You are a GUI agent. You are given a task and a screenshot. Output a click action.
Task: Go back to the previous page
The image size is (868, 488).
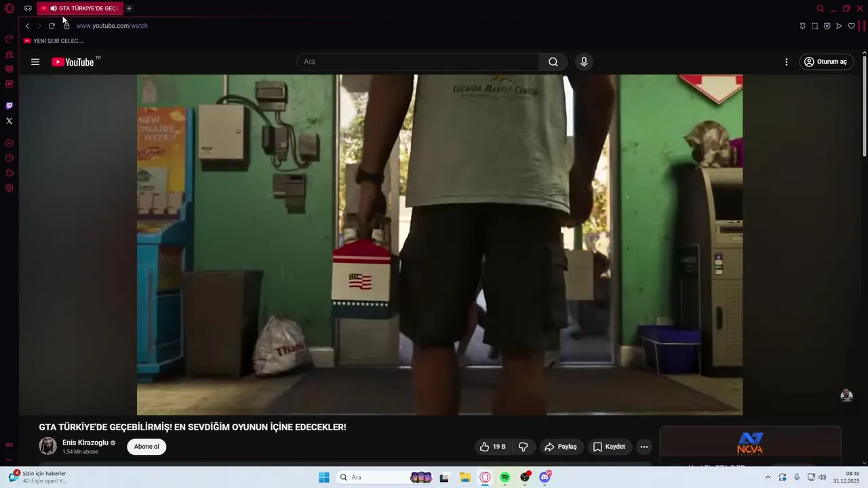point(27,26)
